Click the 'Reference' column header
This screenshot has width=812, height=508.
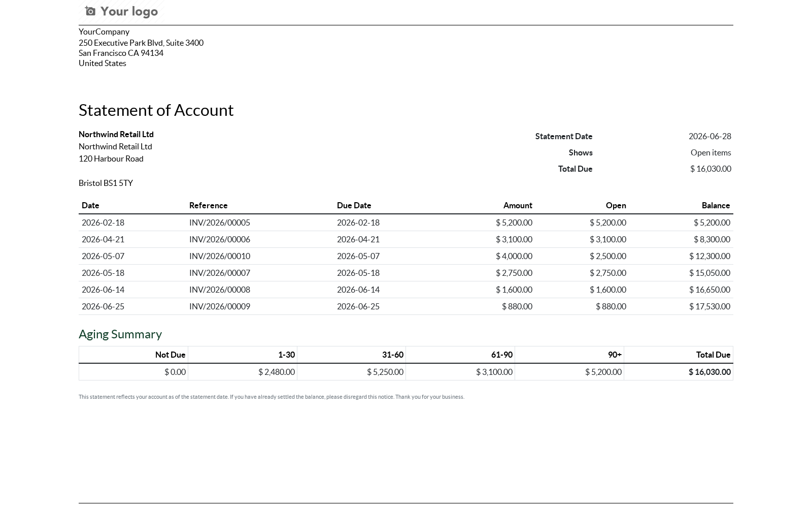209,205
